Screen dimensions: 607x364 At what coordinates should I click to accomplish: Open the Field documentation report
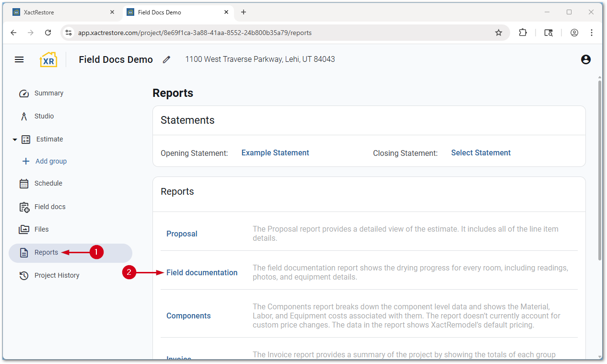point(202,272)
